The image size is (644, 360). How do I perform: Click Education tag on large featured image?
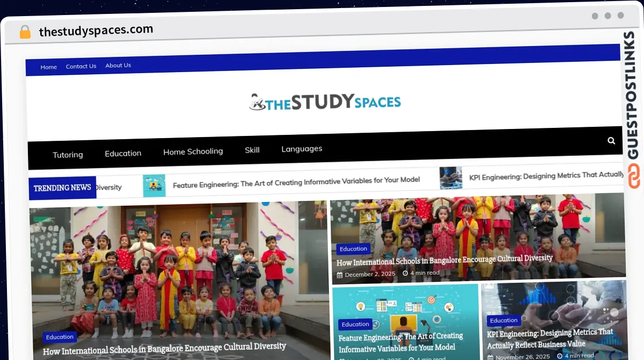coord(60,337)
